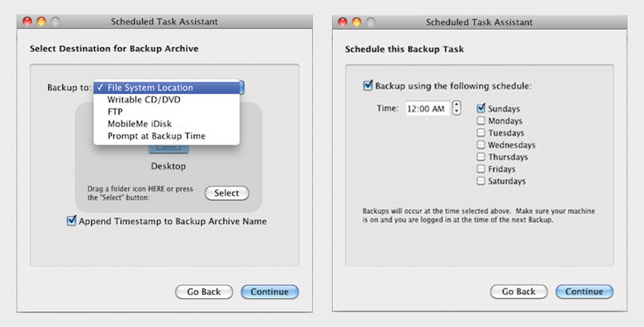Click the 12:00 AM time field
Screen dimensions: 644x327
pos(428,108)
